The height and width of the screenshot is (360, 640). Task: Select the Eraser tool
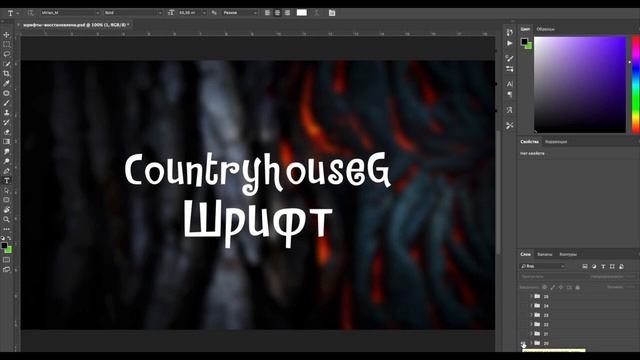pyautogui.click(x=7, y=132)
